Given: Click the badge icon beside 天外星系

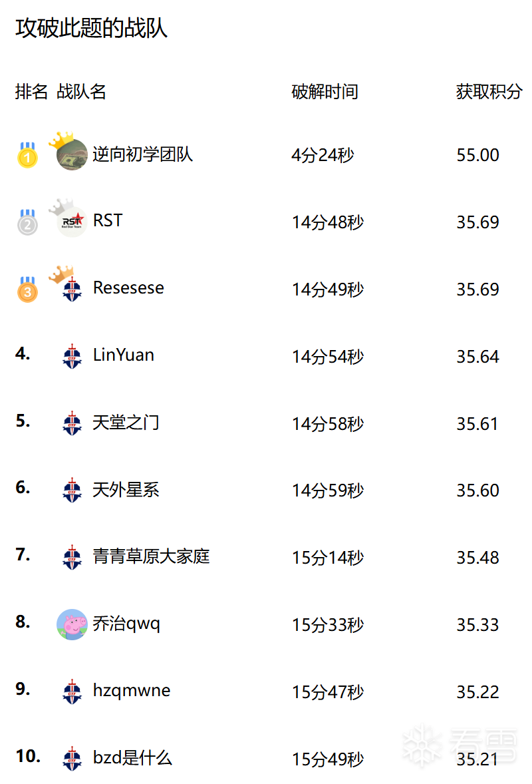Looking at the screenshot, I should (x=72, y=490).
